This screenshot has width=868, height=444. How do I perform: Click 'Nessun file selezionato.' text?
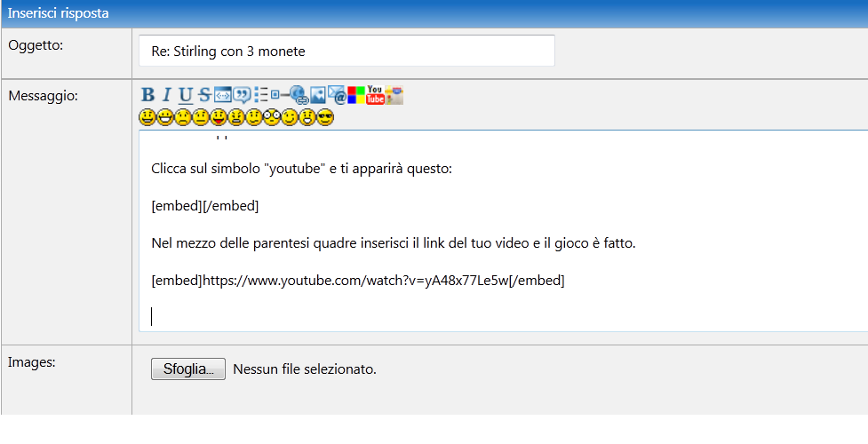click(x=305, y=369)
